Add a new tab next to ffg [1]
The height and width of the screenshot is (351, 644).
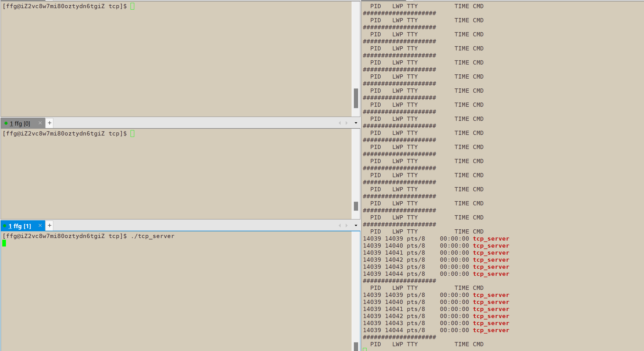coord(50,225)
